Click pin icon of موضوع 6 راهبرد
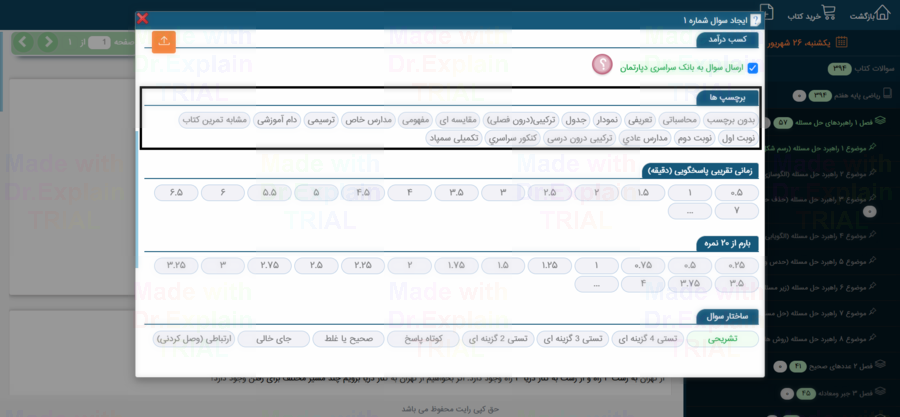 pyautogui.click(x=872, y=287)
